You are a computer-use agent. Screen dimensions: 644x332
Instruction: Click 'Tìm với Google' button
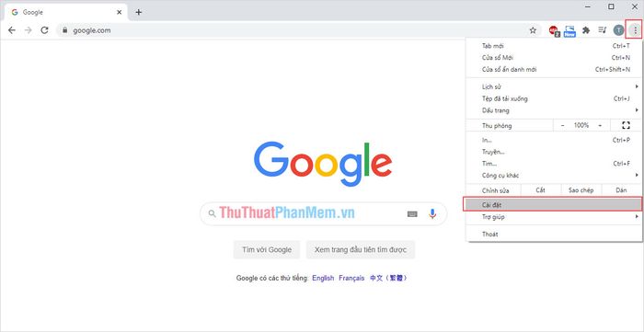click(267, 249)
